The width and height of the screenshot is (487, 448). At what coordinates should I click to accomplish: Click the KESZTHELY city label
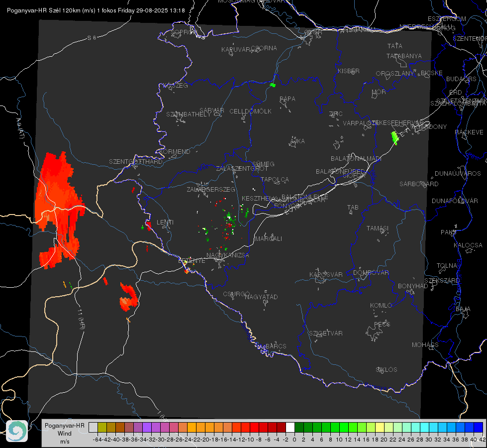pos(259,198)
